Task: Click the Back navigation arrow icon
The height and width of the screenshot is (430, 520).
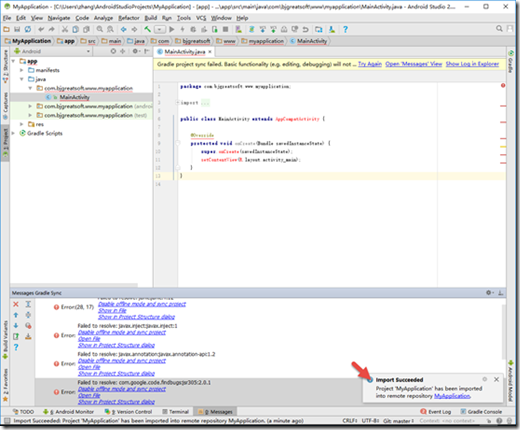Action: tap(123, 29)
